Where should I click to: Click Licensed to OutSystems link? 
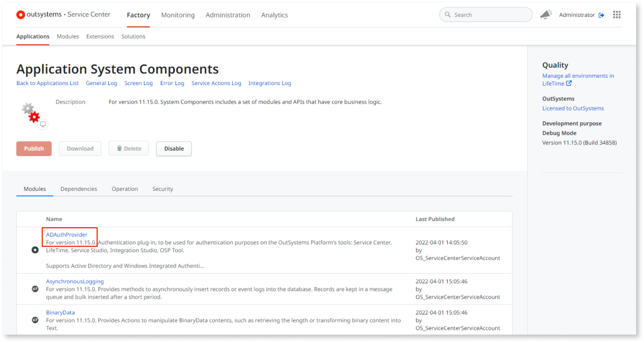pos(573,108)
